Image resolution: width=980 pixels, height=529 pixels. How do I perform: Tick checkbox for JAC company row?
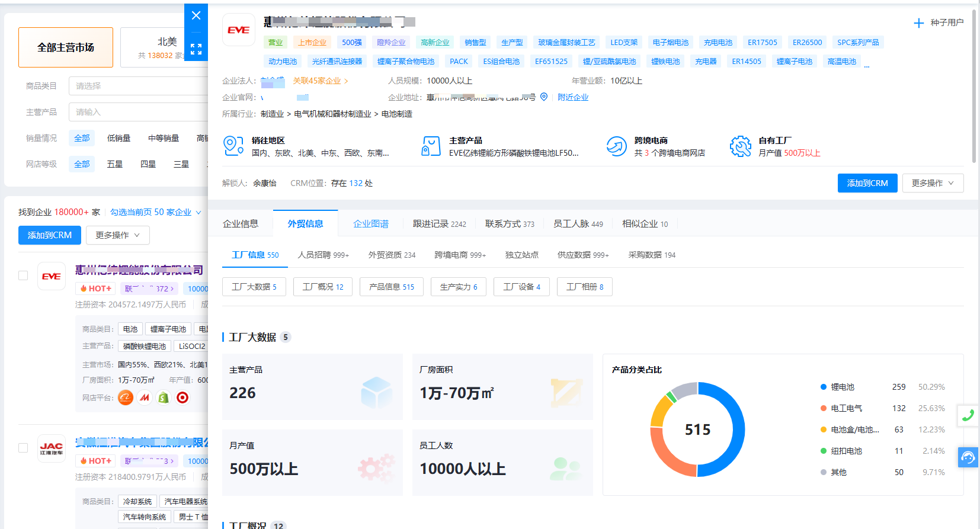pos(23,448)
